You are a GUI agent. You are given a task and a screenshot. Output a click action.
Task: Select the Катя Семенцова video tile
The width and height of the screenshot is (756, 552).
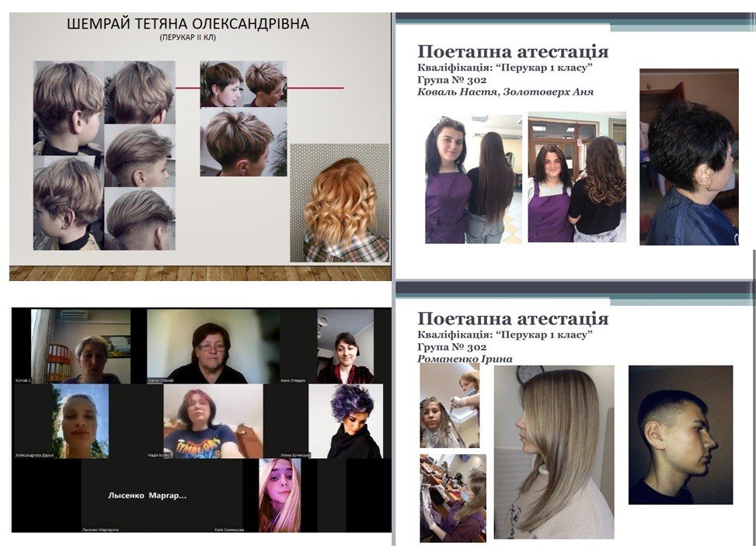pyautogui.click(x=280, y=495)
